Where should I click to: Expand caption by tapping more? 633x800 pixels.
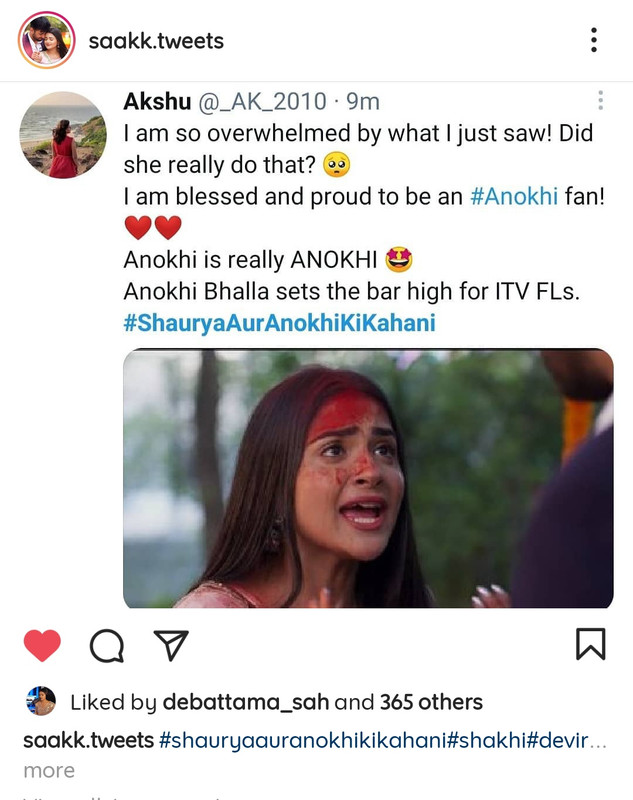[x=49, y=770]
